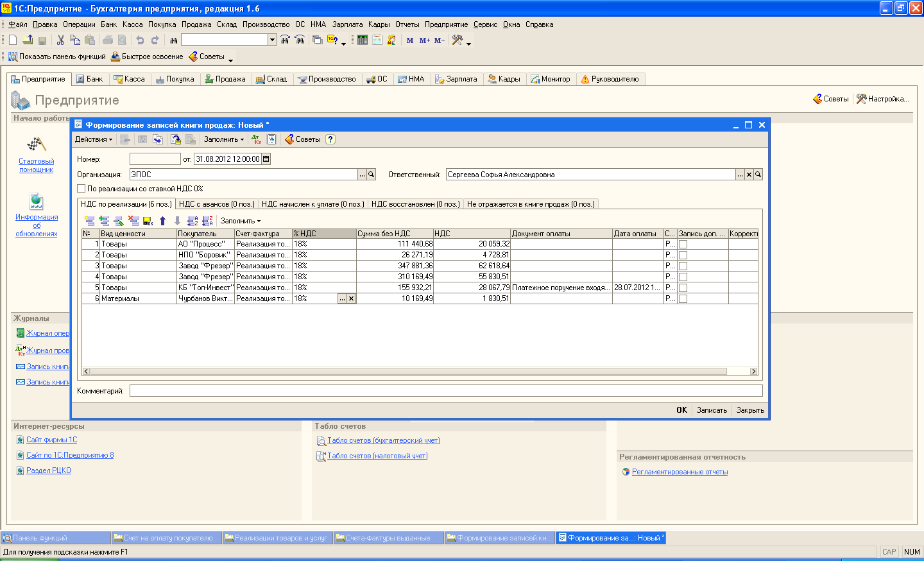This screenshot has width=924, height=561.
Task: Open 'Сайт фирмы 1С' link
Action: point(51,440)
